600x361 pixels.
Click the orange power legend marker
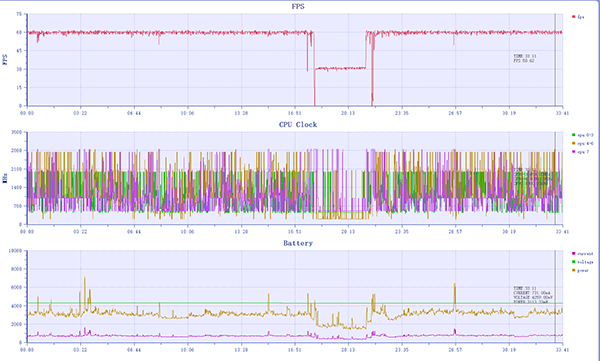[x=573, y=270]
